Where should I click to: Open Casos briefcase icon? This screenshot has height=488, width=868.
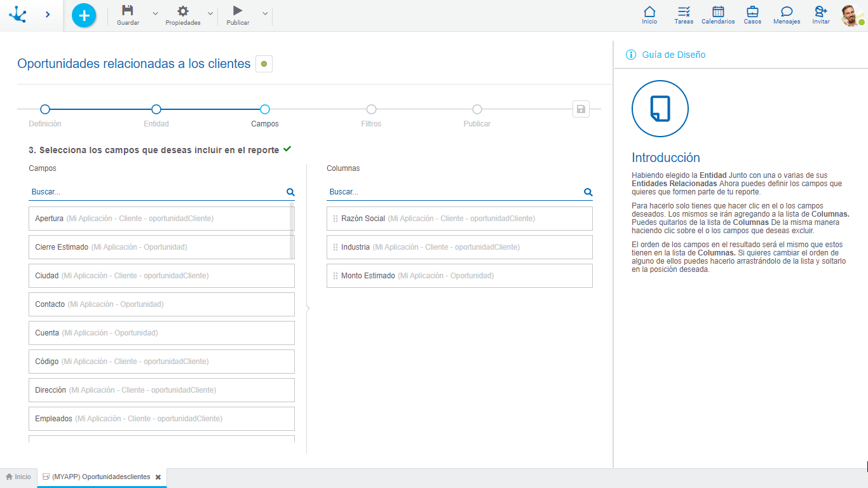pos(752,15)
